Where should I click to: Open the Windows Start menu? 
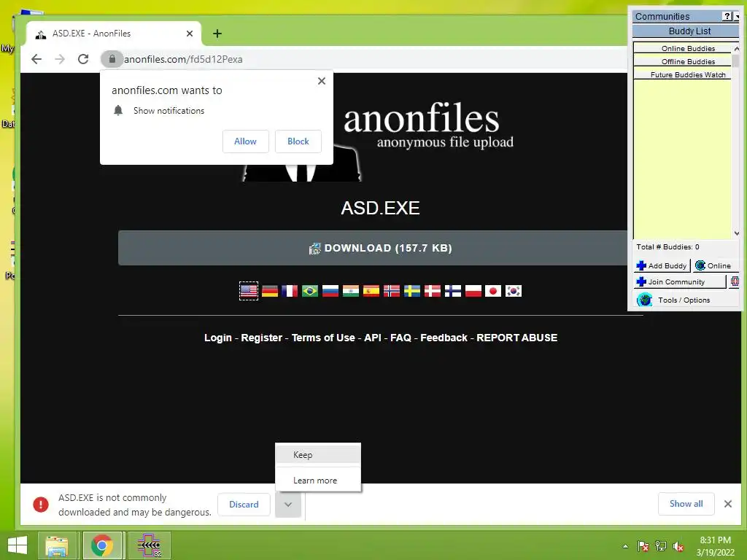point(18,545)
